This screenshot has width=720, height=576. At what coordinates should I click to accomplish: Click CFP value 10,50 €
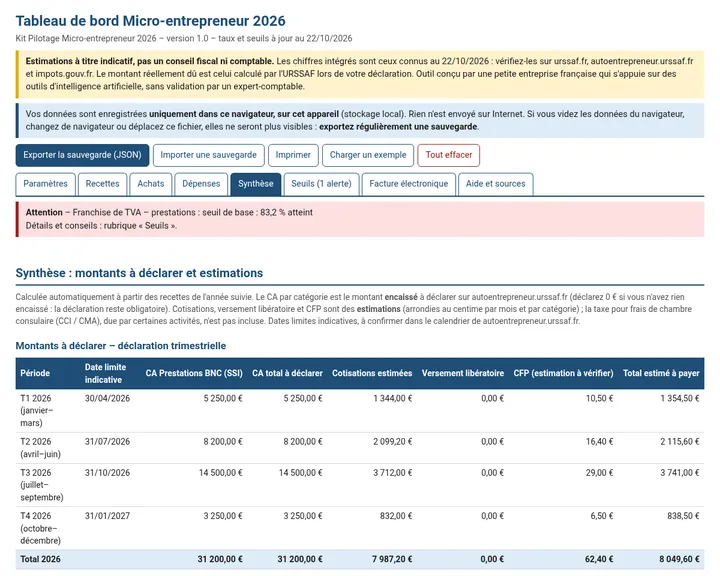click(600, 398)
